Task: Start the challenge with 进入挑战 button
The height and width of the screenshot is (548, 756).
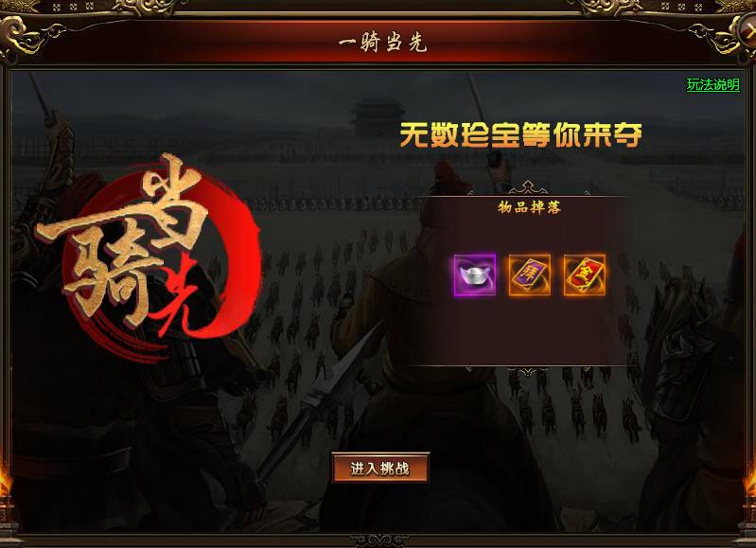Action: point(380,468)
